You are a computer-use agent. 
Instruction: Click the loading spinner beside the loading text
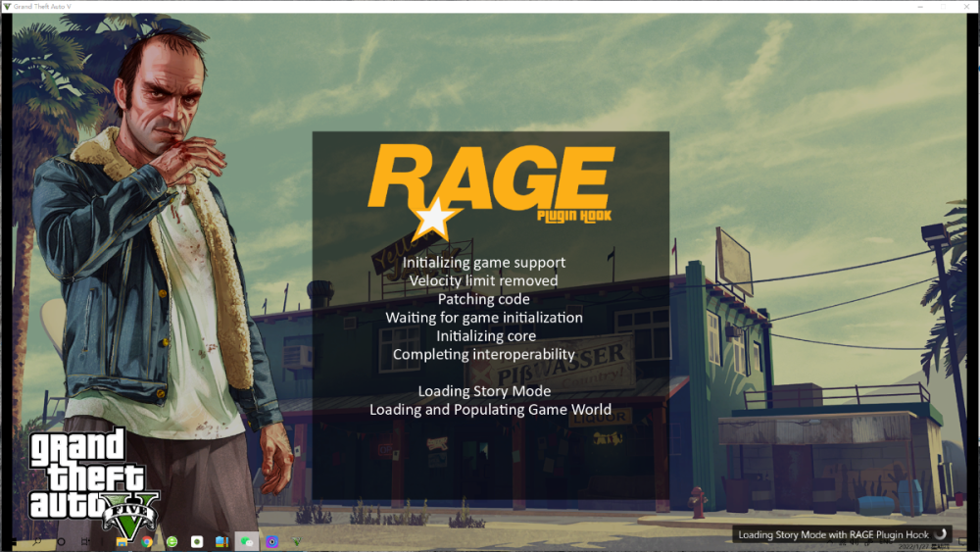(939, 534)
